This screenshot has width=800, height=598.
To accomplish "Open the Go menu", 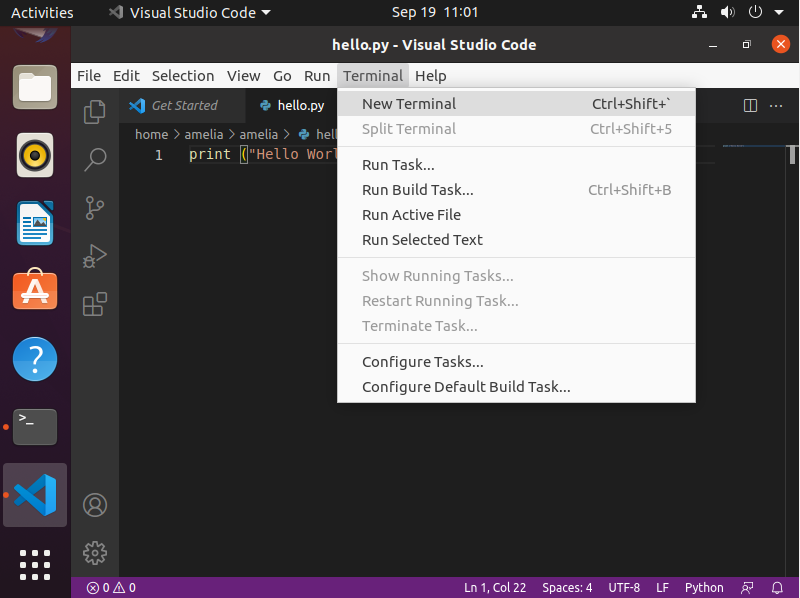I will tap(282, 76).
